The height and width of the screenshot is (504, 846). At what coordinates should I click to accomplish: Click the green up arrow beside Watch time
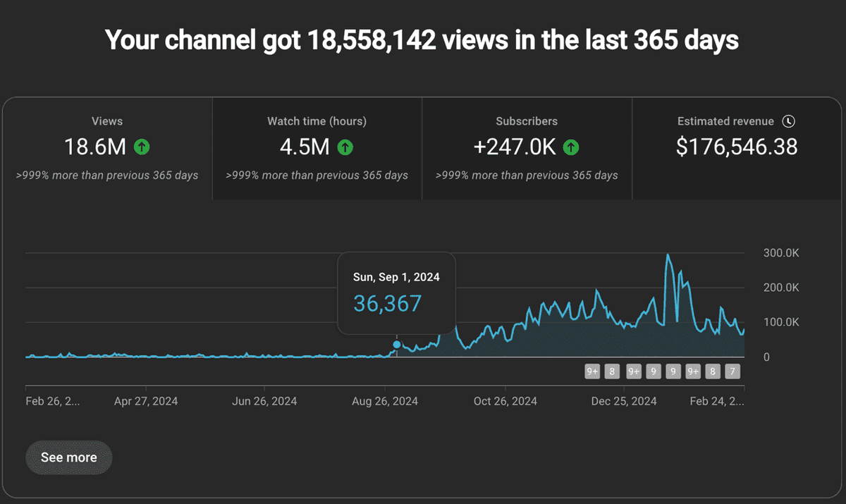tap(345, 147)
